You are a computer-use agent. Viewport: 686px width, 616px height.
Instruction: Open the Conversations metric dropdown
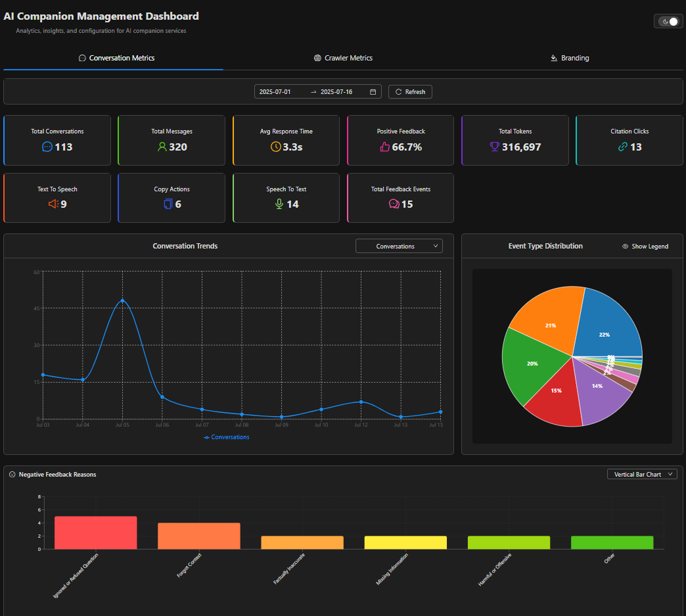399,245
